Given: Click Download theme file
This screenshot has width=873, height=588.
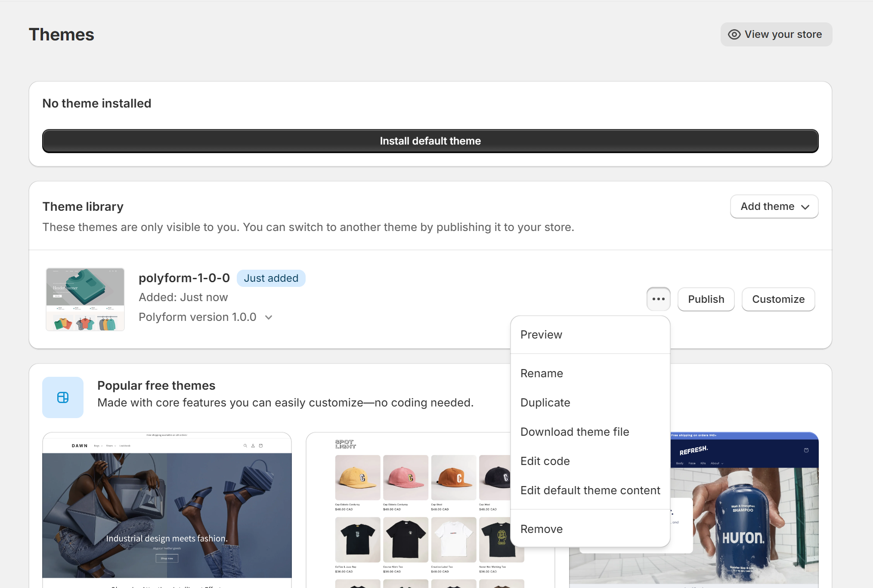Looking at the screenshot, I should [575, 432].
